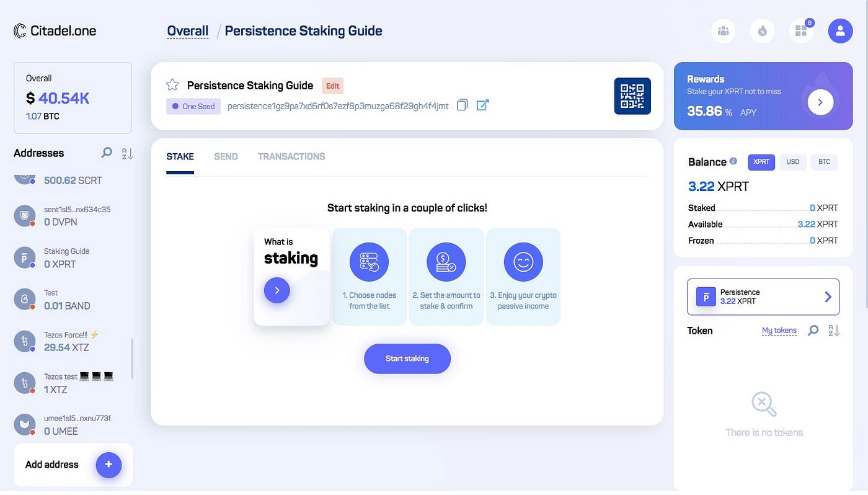Viewport: 868px width, 495px height.
Task: Click the 29.54 XTZ amount
Action: pyautogui.click(x=66, y=347)
